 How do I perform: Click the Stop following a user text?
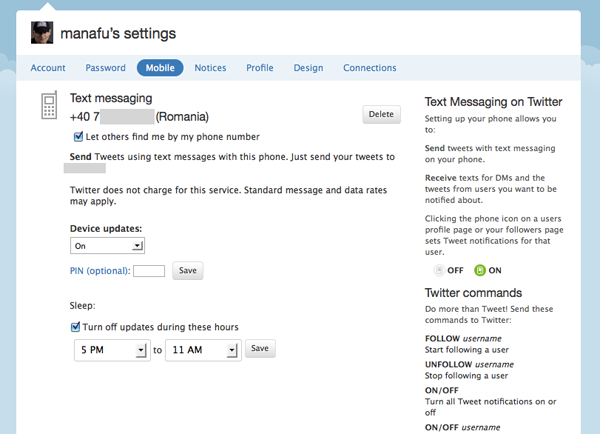coord(466,375)
